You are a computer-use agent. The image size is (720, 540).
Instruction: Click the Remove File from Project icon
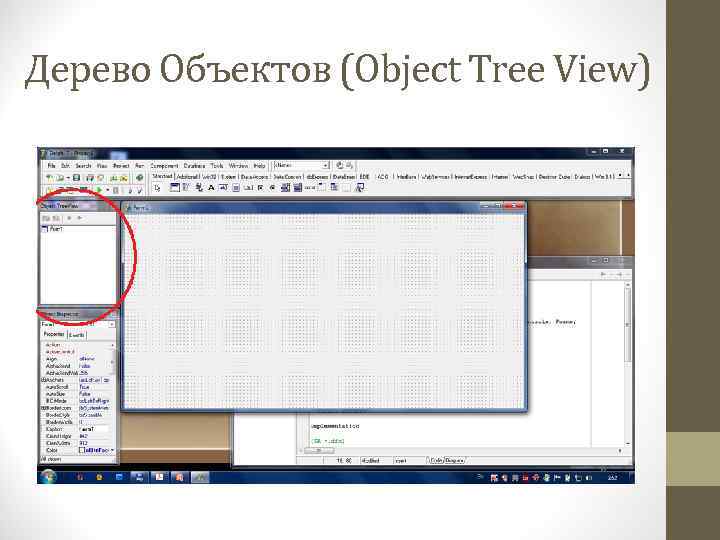click(x=124, y=178)
